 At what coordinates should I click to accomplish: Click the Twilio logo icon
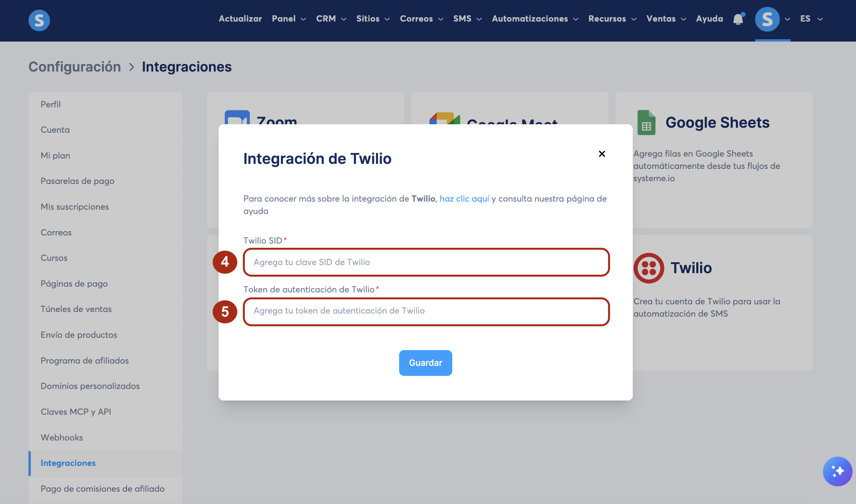coord(649,268)
